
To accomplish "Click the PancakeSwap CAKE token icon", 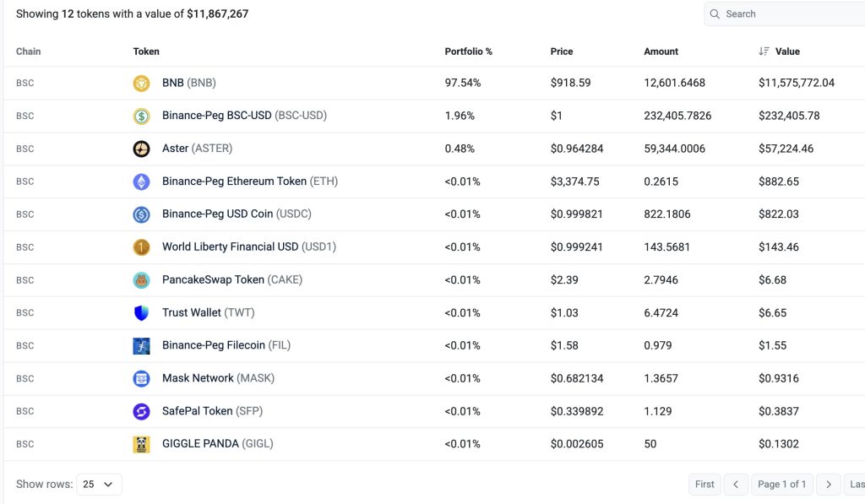I will pos(141,280).
